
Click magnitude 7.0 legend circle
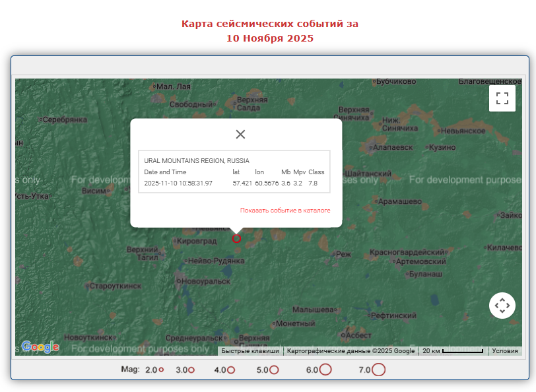(378, 370)
